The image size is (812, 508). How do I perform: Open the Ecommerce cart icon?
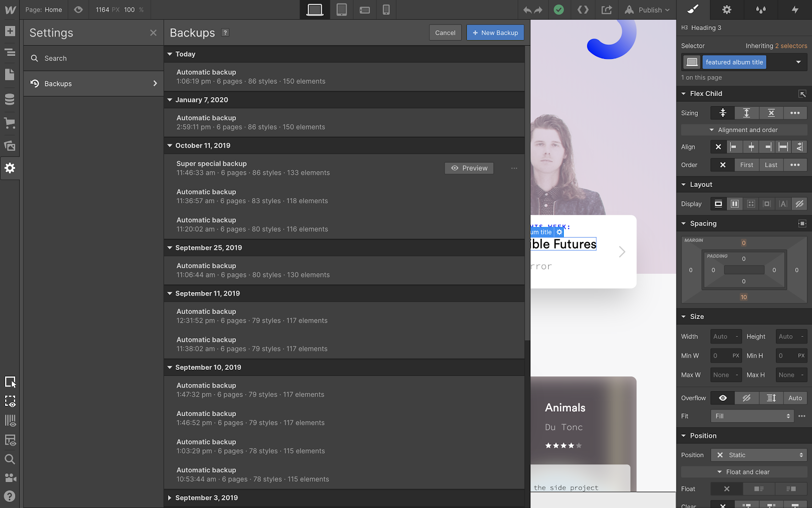point(10,123)
